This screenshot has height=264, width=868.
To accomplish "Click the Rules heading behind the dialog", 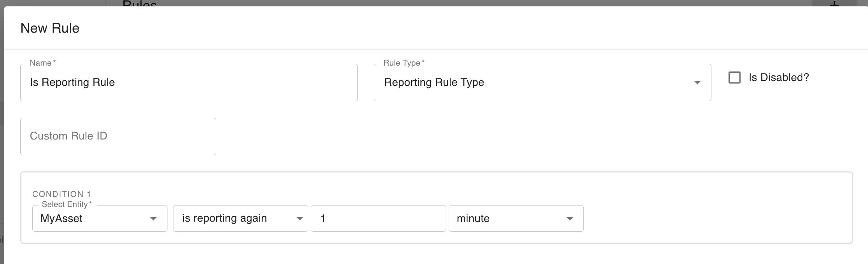I will pyautogui.click(x=139, y=3).
